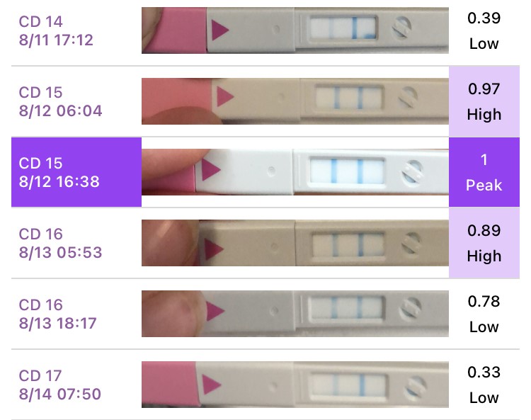Open the CD 16 8/13 05:53 test strip photo

click(295, 243)
